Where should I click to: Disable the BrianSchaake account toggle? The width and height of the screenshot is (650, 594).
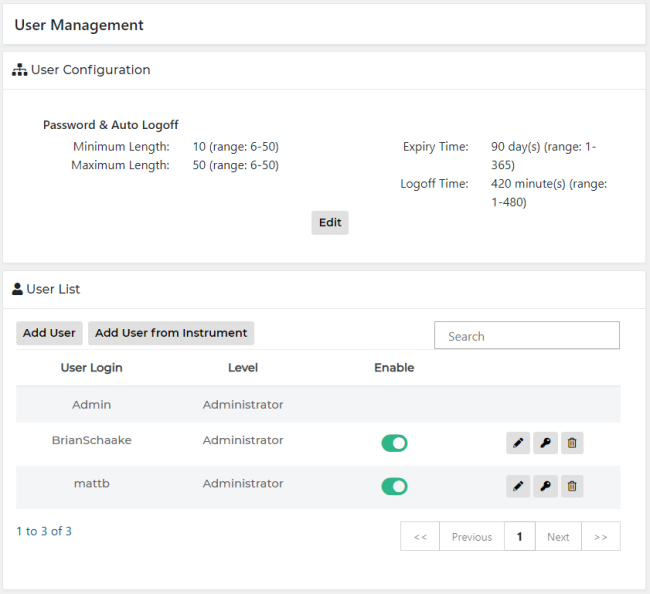tap(394, 443)
